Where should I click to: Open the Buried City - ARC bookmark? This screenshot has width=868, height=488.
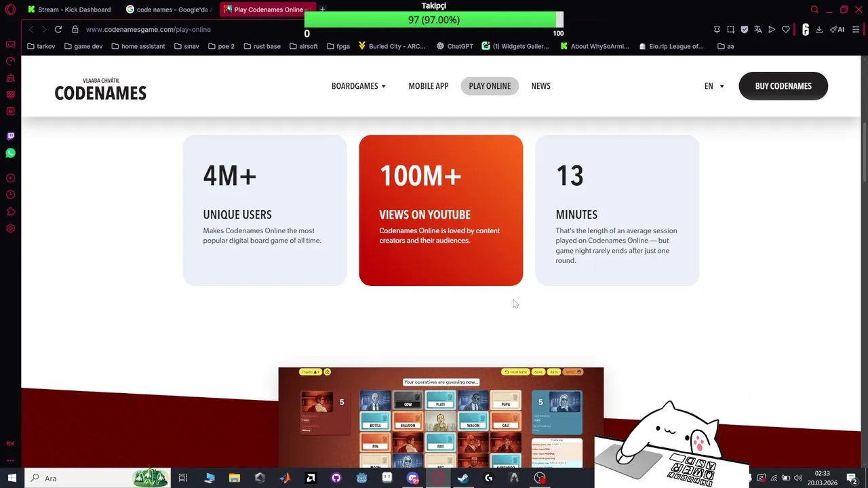[x=392, y=46]
